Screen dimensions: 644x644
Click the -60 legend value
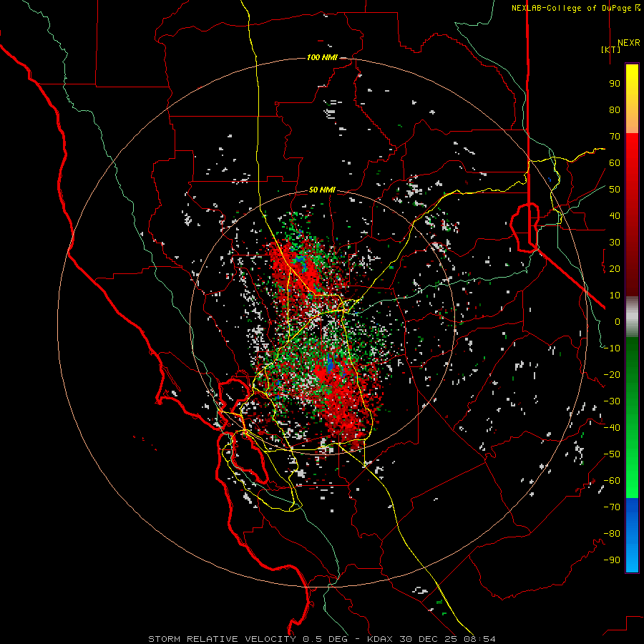pyautogui.click(x=613, y=481)
